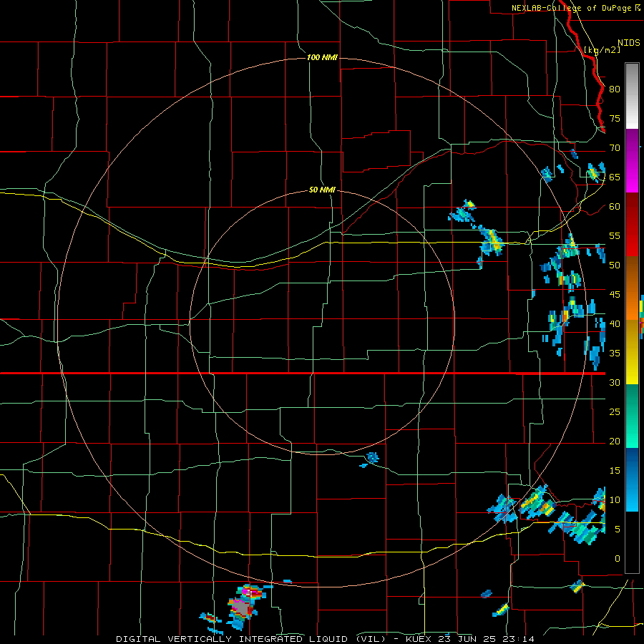Click the [kg/m2] units label
The height and width of the screenshot is (644, 644).
pos(602,50)
